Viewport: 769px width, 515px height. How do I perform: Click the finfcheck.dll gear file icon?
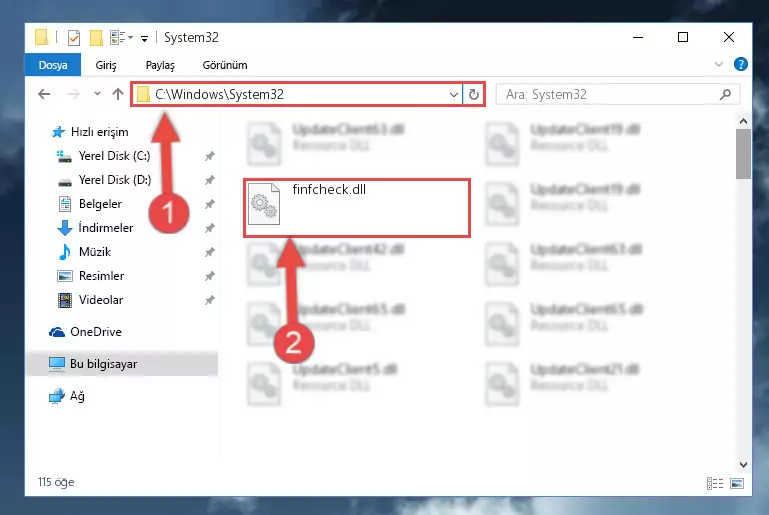264,204
